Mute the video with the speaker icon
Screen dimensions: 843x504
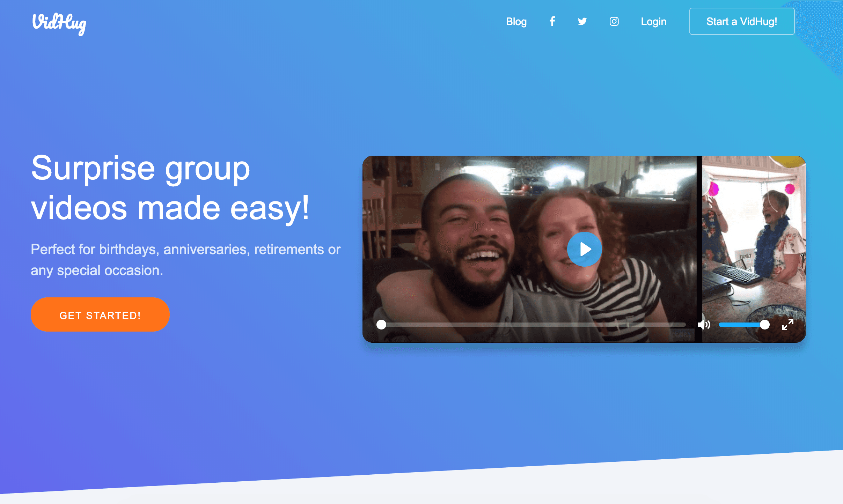tap(703, 325)
